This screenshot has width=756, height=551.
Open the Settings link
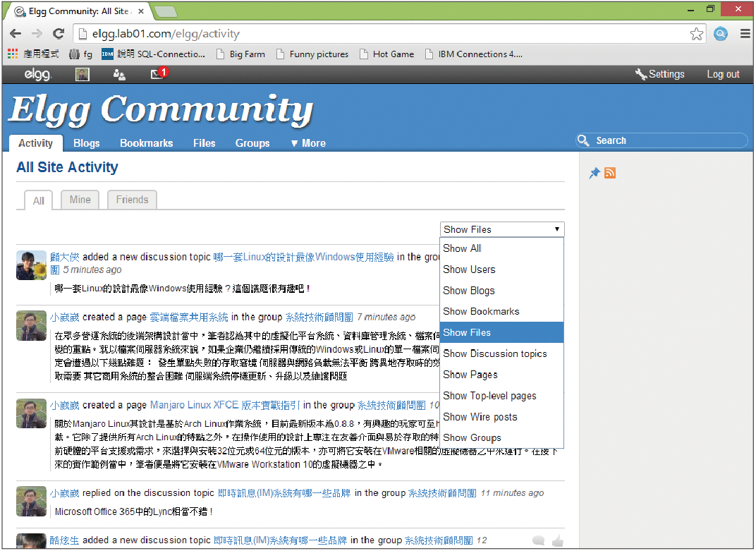(x=660, y=74)
